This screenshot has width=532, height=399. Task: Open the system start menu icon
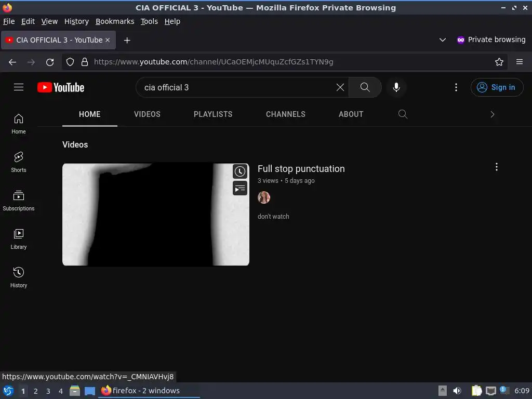click(x=8, y=391)
